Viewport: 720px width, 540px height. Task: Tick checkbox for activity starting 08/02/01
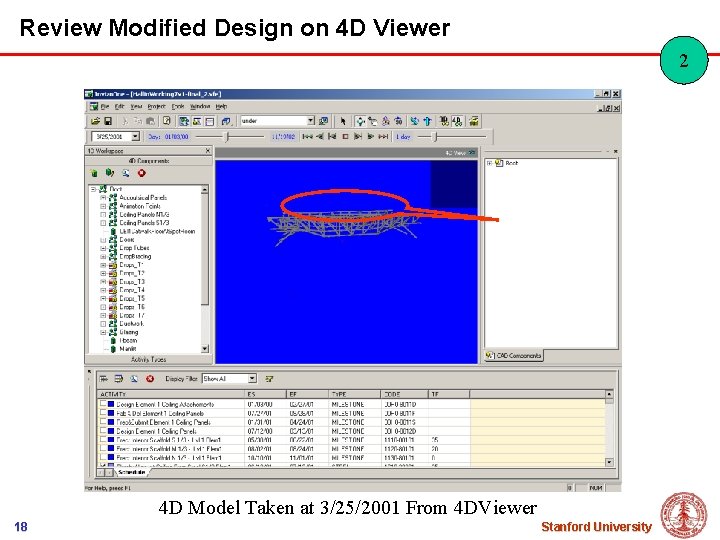(103, 448)
